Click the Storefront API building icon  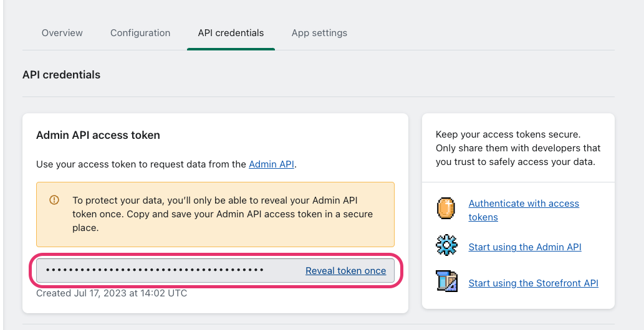(x=446, y=281)
